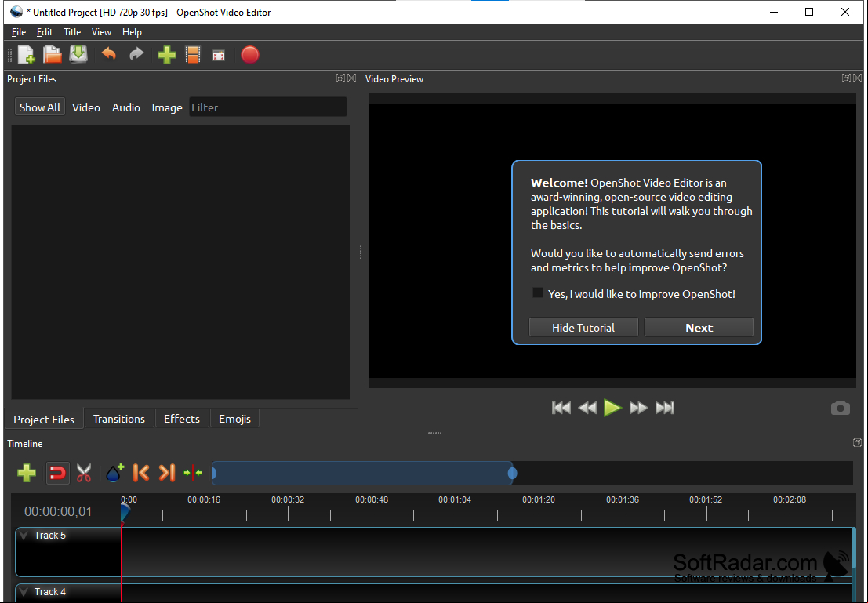
Task: Click the blue zoom slider bar body
Action: pyautogui.click(x=362, y=474)
